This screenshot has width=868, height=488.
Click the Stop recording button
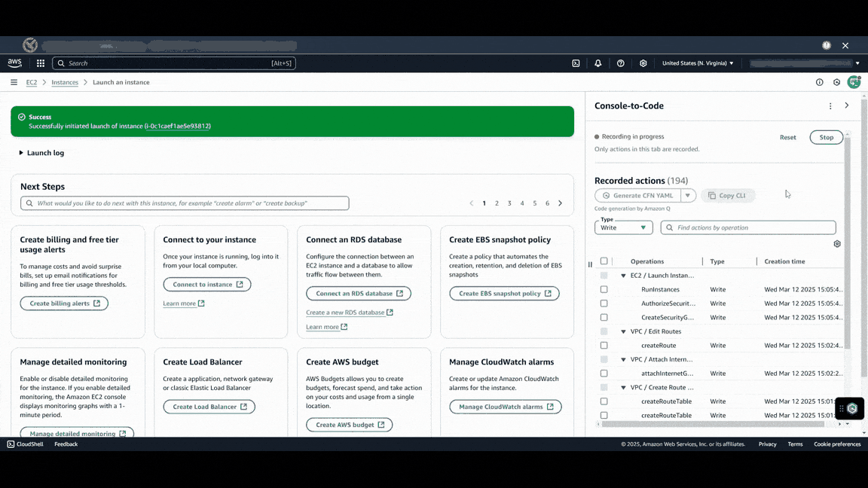pyautogui.click(x=826, y=137)
